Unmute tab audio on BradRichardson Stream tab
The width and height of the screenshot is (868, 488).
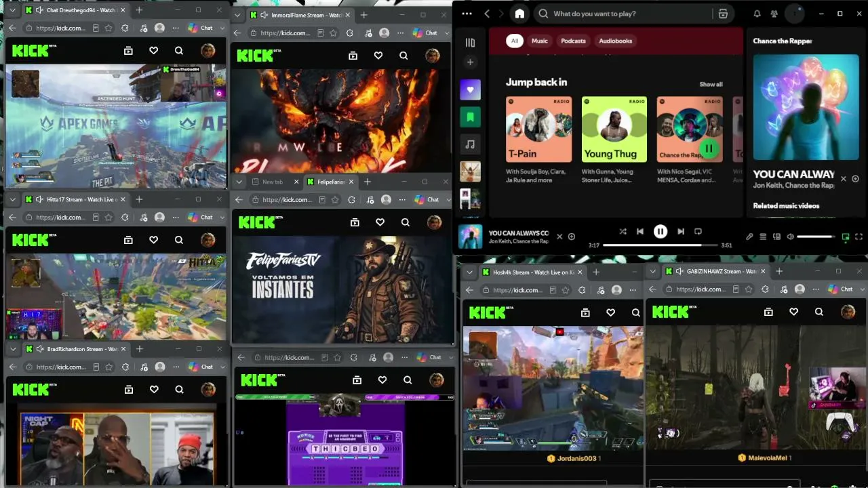[x=40, y=349]
